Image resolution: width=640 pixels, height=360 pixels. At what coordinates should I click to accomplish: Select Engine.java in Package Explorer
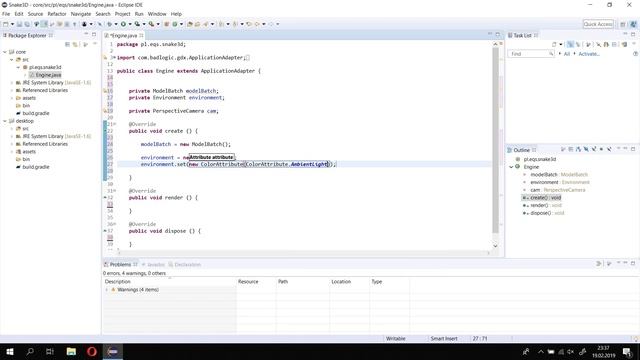tap(48, 75)
